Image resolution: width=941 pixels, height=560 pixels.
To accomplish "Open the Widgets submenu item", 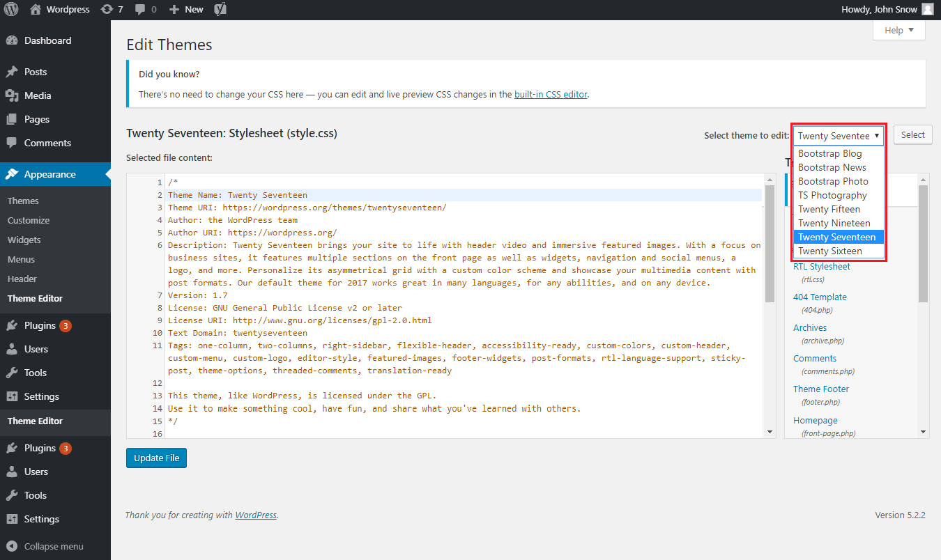I will pos(24,240).
